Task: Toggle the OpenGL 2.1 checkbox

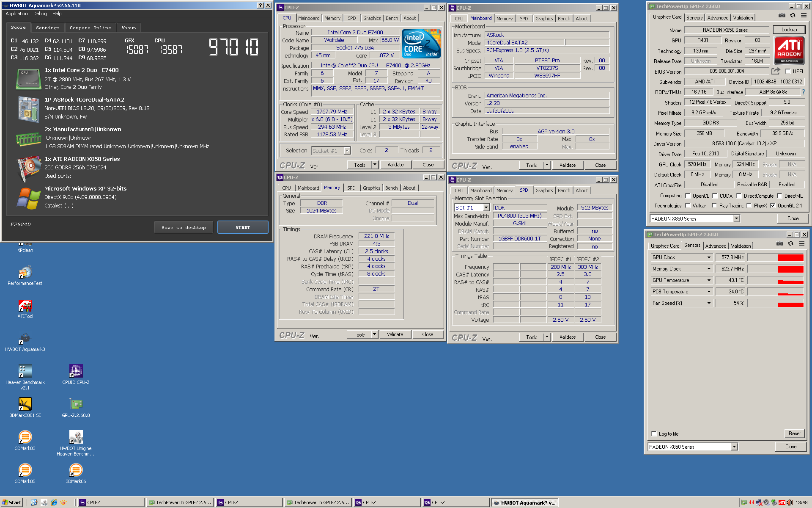Action: [x=773, y=206]
